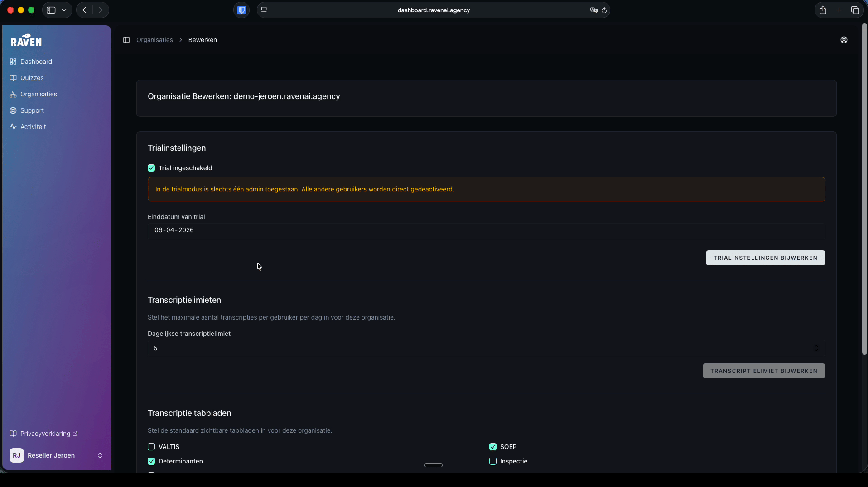Open the Safari sidebar dropdown chevron
This screenshot has height=487, width=868.
(64, 10)
